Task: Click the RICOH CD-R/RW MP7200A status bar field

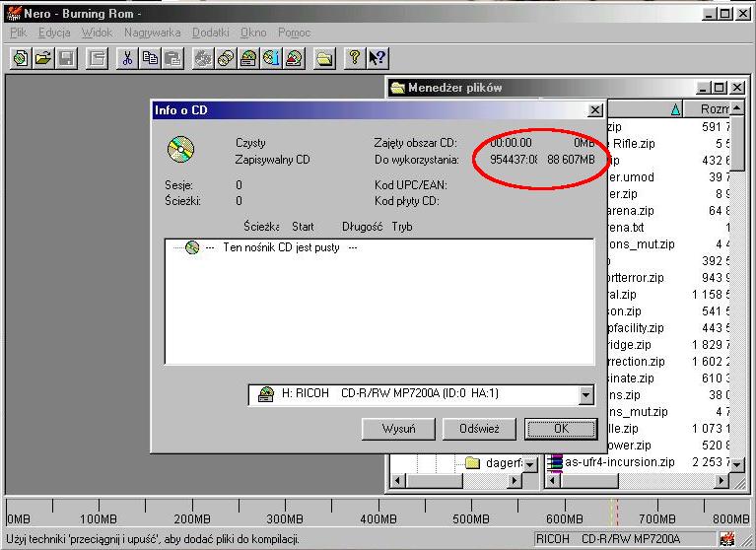Action: (x=625, y=538)
